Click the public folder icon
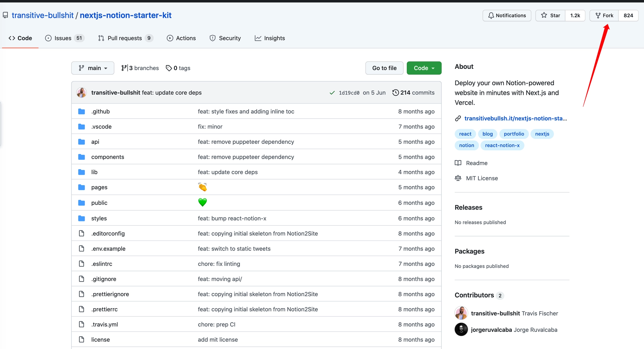The width and height of the screenshot is (644, 349). (x=81, y=203)
